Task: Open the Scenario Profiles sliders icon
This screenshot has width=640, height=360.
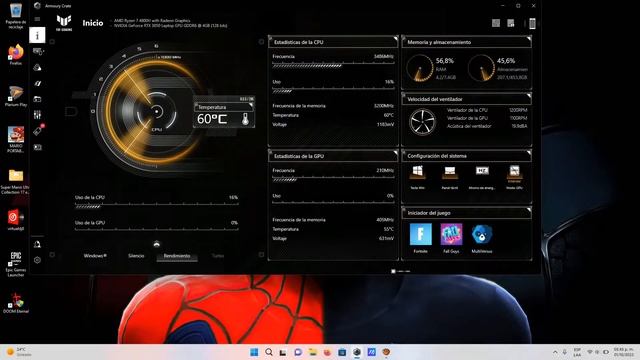Action: click(x=37, y=115)
